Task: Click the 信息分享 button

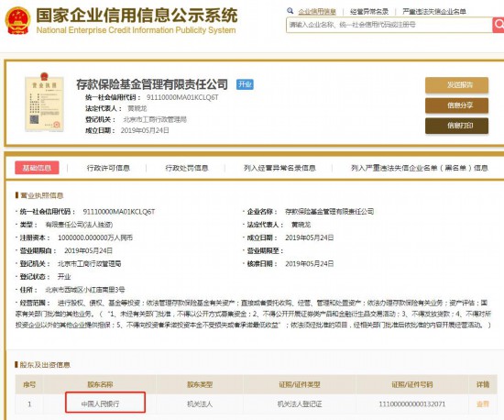Action: coord(456,105)
